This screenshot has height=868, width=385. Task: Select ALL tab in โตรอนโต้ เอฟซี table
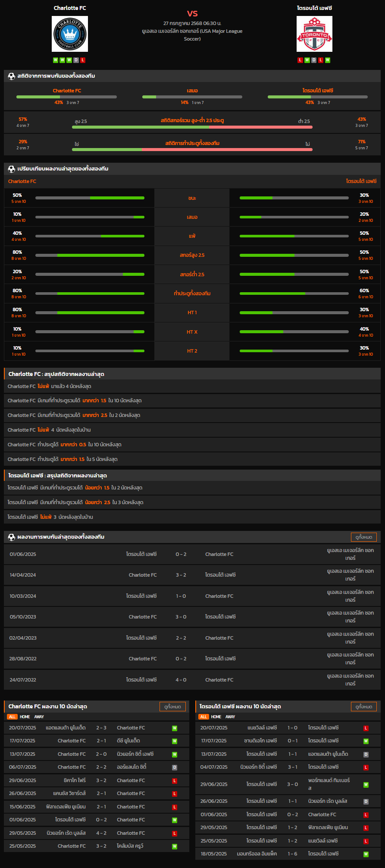(x=203, y=717)
